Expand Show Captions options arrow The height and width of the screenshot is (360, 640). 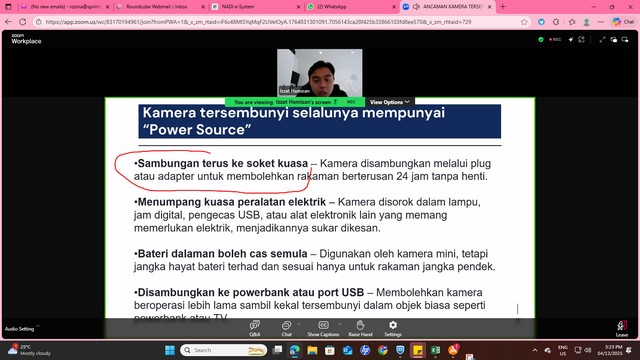click(x=340, y=324)
